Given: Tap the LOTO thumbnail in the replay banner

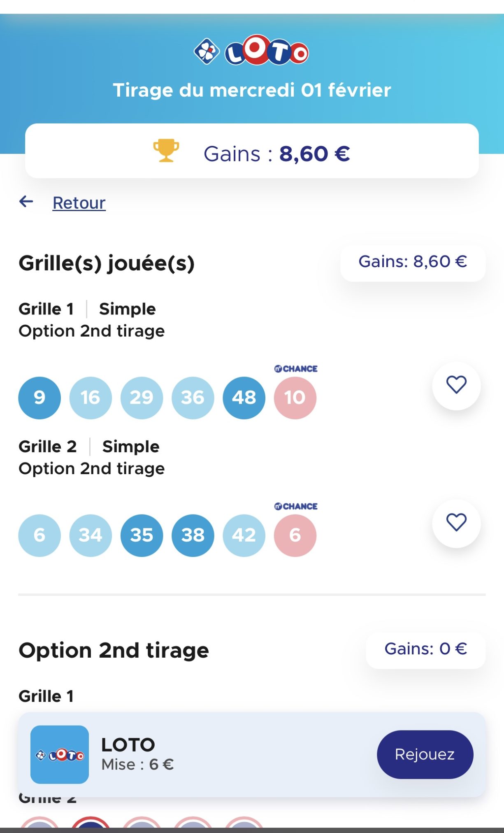Looking at the screenshot, I should coord(60,754).
